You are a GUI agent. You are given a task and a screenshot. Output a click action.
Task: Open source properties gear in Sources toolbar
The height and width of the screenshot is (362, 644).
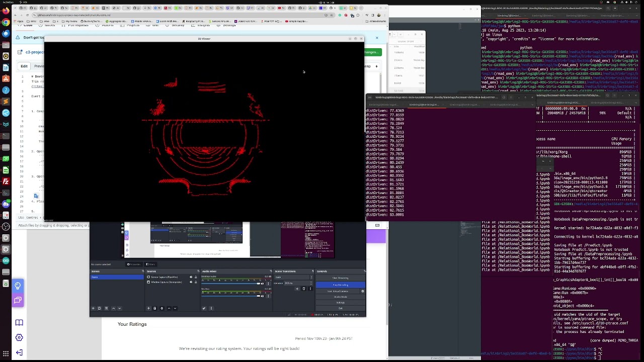click(x=162, y=308)
